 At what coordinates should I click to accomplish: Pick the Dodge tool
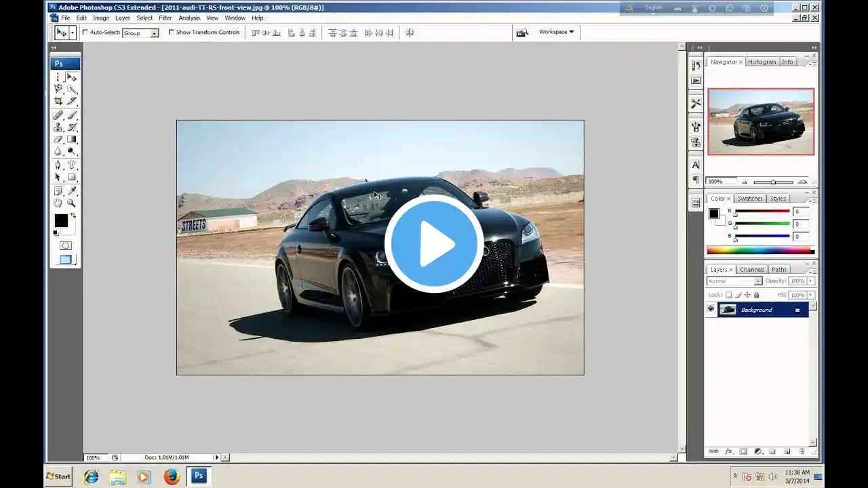[x=71, y=151]
